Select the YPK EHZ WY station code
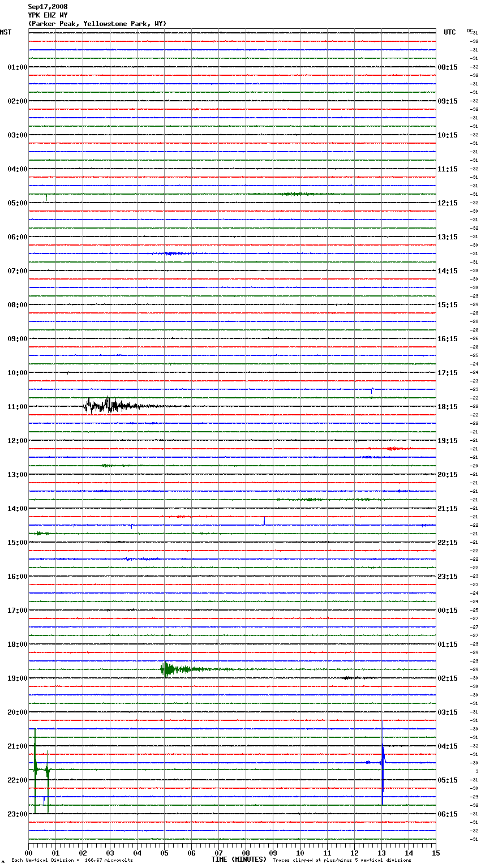The image size is (481, 868). pos(48,15)
